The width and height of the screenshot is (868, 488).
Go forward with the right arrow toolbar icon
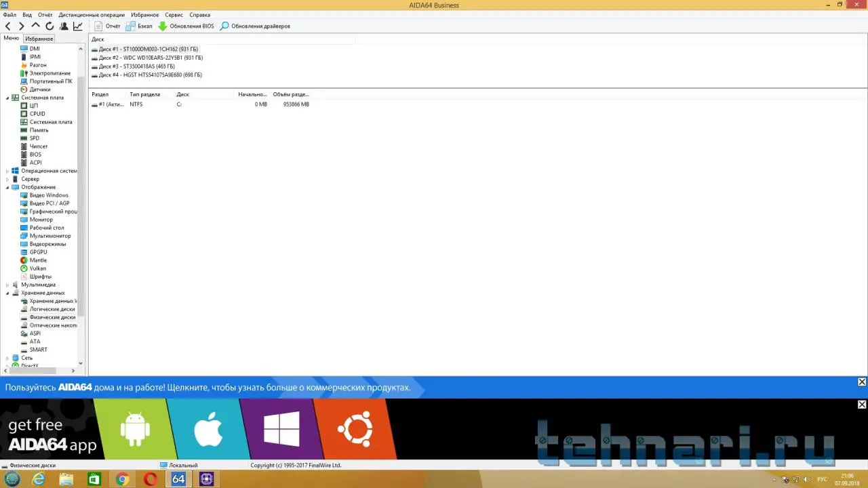[x=22, y=26]
